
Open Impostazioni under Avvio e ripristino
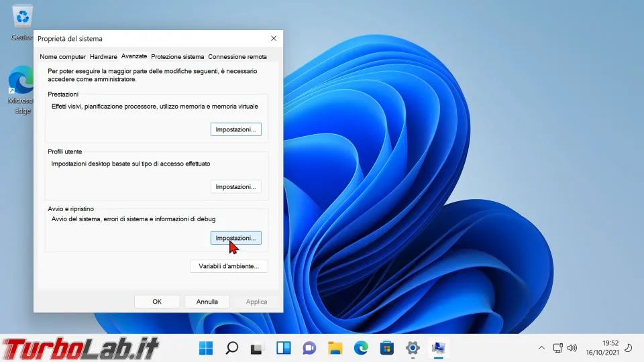[235, 238]
